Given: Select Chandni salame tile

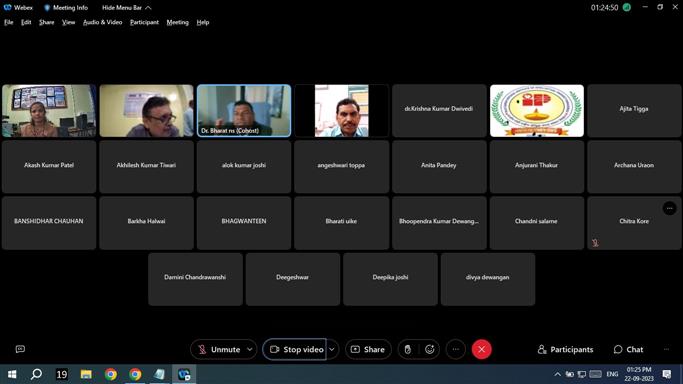Looking at the screenshot, I should [x=537, y=223].
